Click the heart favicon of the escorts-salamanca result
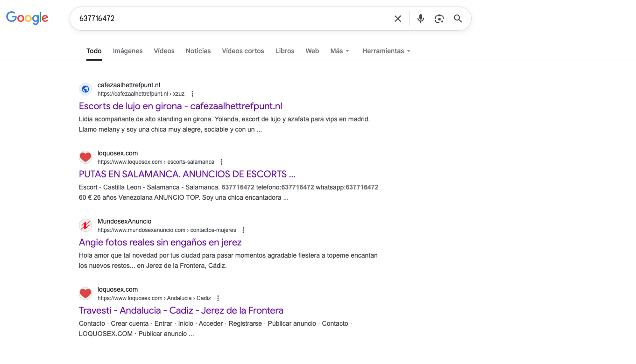 point(85,157)
